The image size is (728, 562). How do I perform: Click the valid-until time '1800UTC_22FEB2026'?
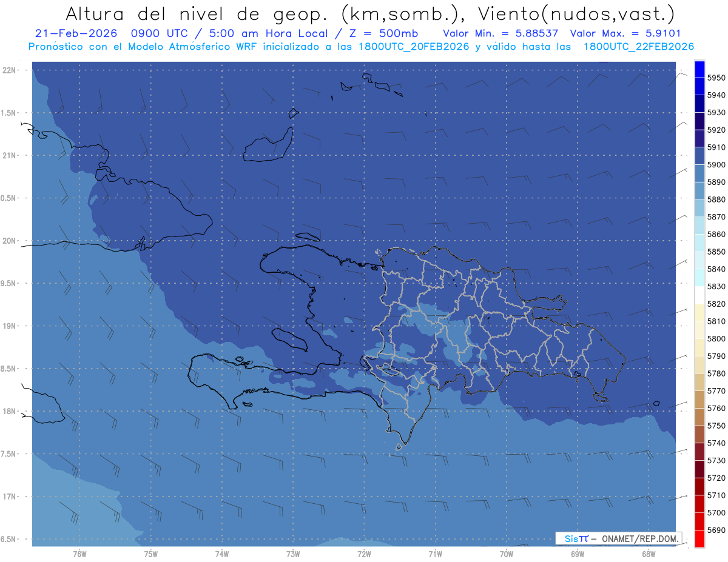click(x=639, y=47)
